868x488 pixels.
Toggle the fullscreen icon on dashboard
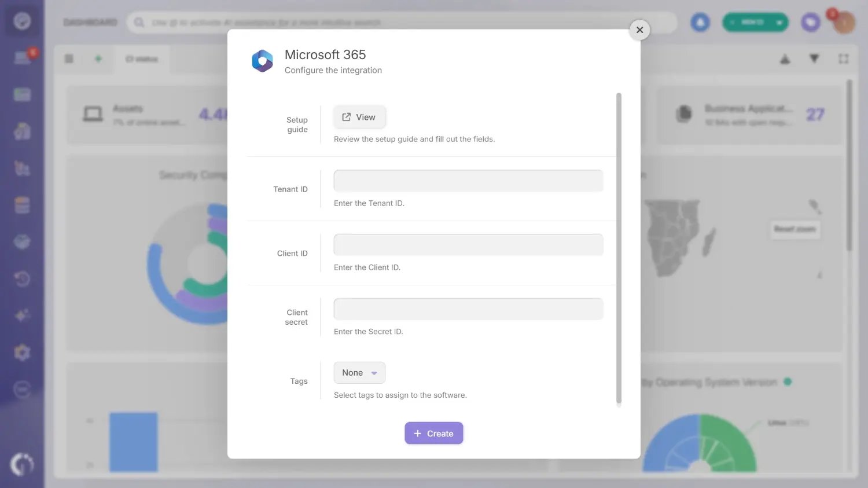click(843, 59)
